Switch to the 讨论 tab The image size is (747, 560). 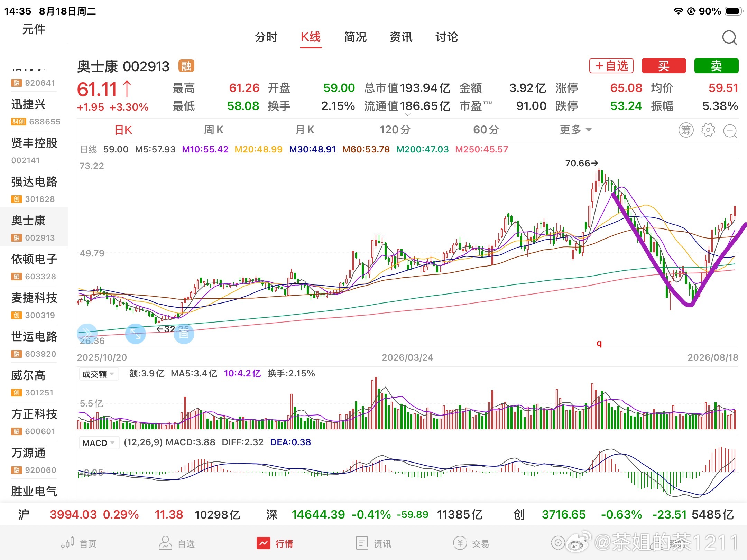point(446,37)
